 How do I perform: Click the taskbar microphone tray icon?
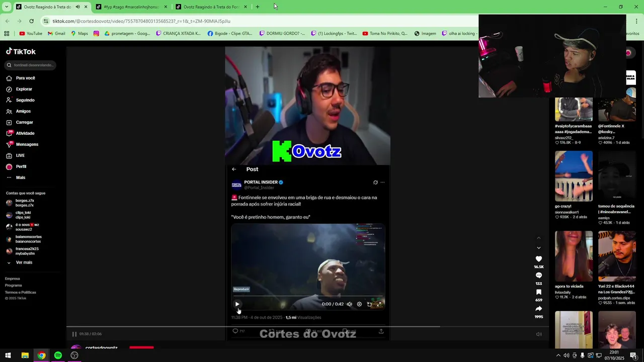pyautogui.click(x=583, y=355)
